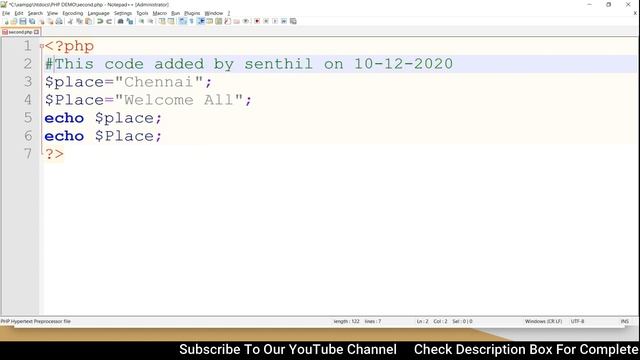Open the Run menu
The width and height of the screenshot is (640, 360).
pyautogui.click(x=176, y=13)
